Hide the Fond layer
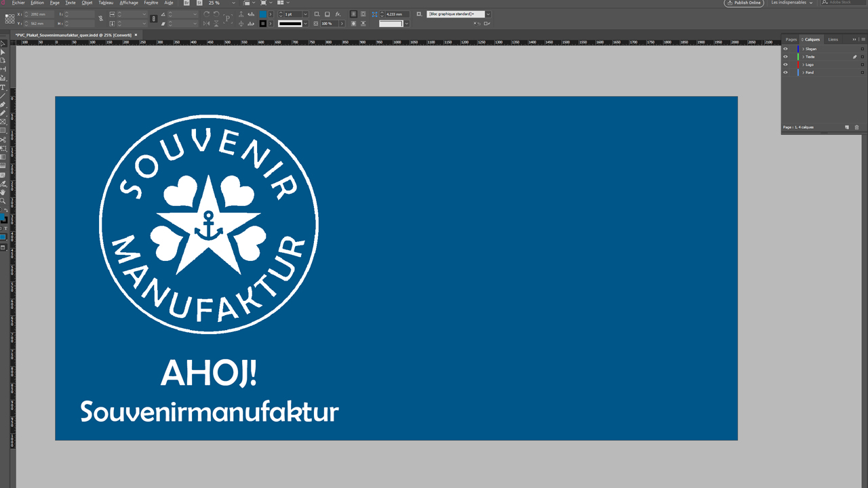The image size is (868, 488). click(785, 73)
